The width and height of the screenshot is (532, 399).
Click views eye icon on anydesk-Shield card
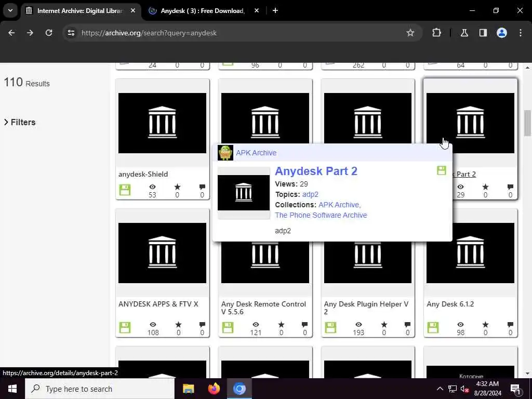tap(152, 187)
